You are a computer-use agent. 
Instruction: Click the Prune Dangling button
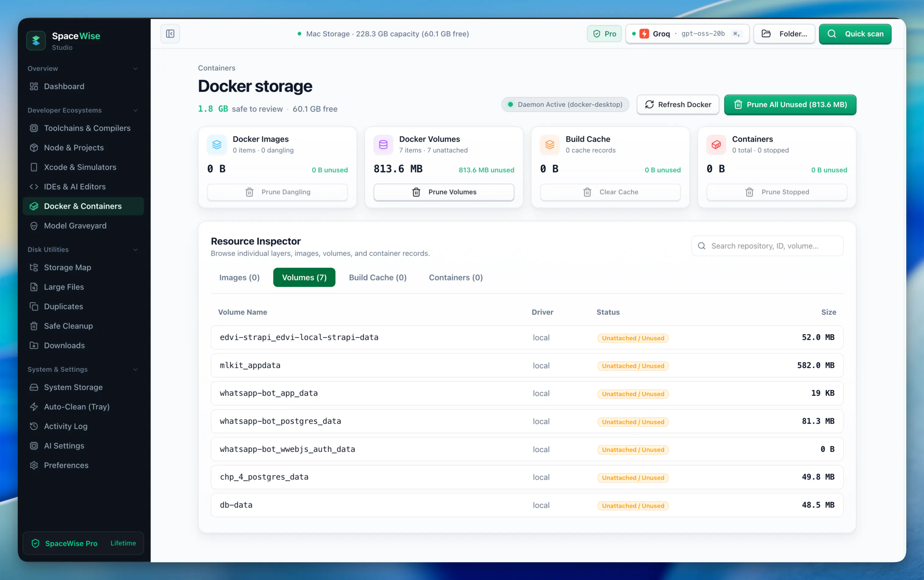point(277,192)
